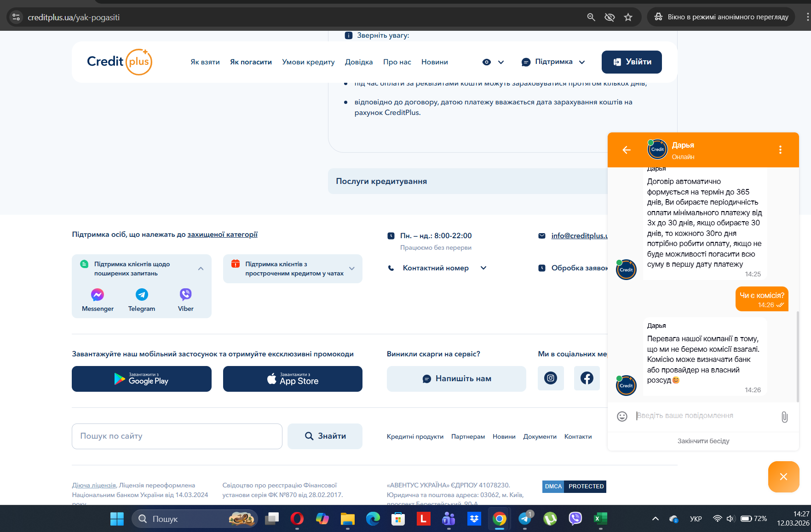Open the Діюча ліцензія link
Screen dimensions: 811x532
coord(94,485)
